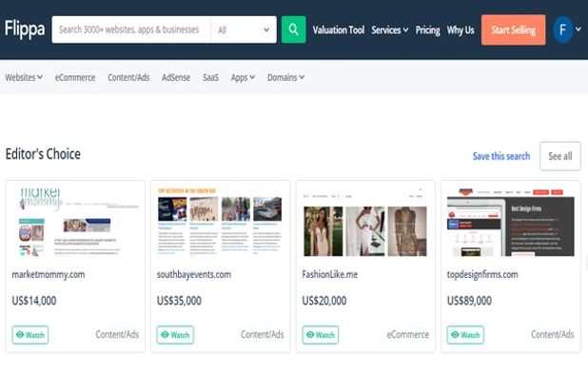Open topdesignfirms.com listing thumbnail
588x375 pixels.
tap(510, 222)
